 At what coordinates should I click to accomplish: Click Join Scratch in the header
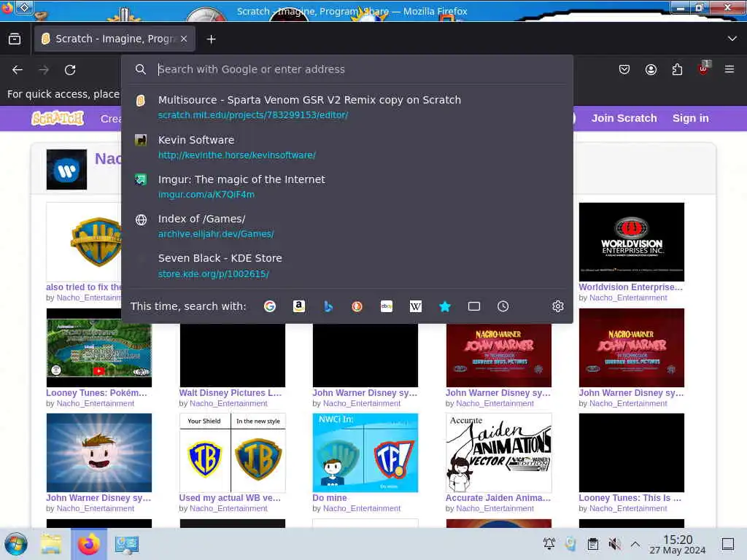624,118
